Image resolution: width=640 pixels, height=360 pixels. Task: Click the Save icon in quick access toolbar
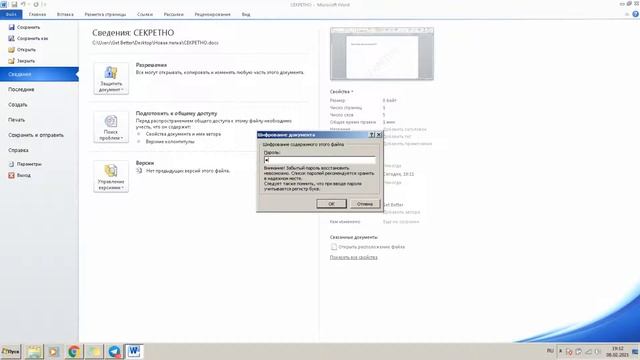14,4
